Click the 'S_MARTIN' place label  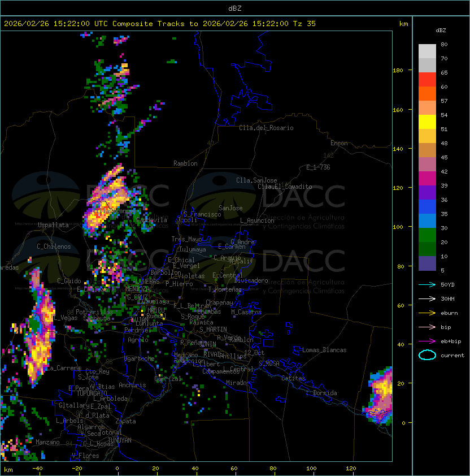[x=213, y=330]
